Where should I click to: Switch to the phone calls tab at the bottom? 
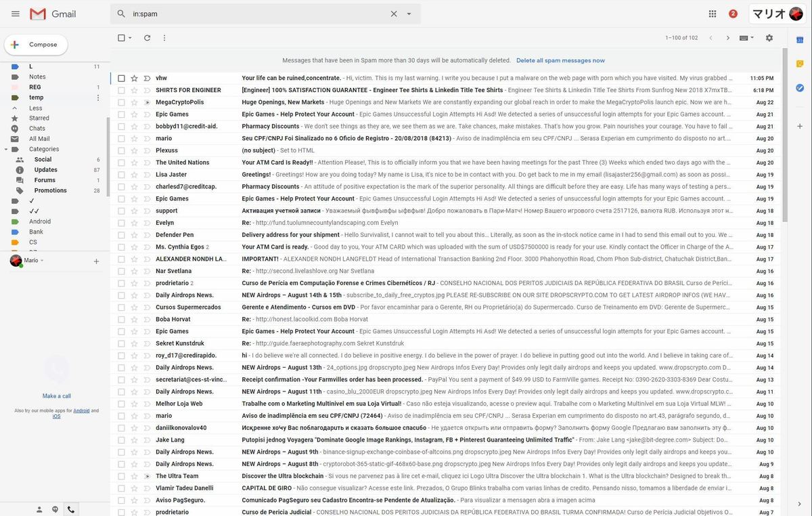pos(70,509)
